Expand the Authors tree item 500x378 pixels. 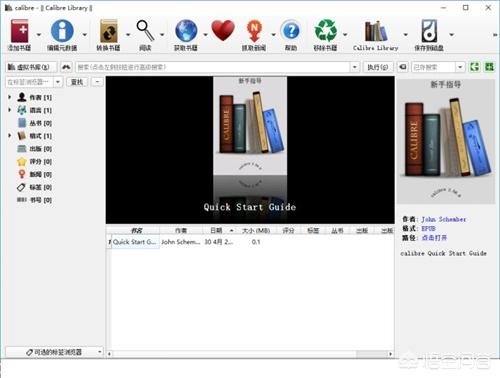tap(10, 97)
